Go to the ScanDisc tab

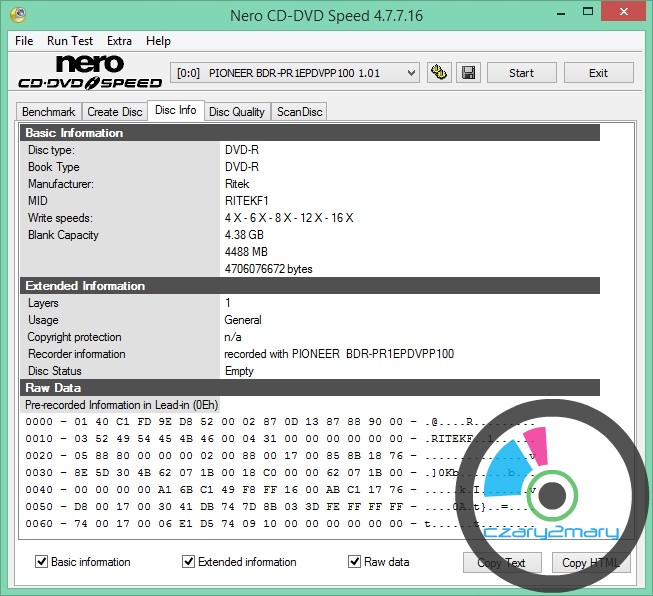tap(299, 112)
